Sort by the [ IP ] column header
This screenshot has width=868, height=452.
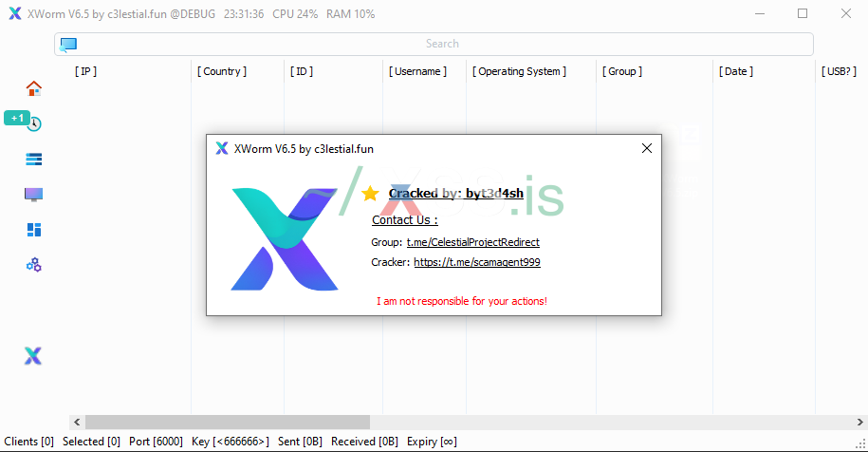pyautogui.click(x=85, y=71)
